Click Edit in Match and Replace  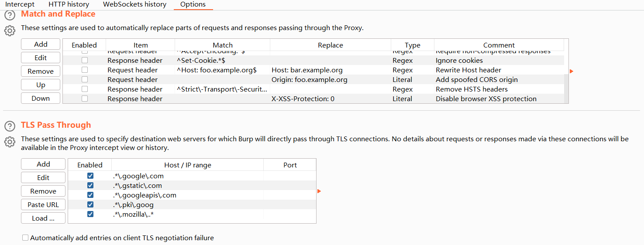pos(41,58)
